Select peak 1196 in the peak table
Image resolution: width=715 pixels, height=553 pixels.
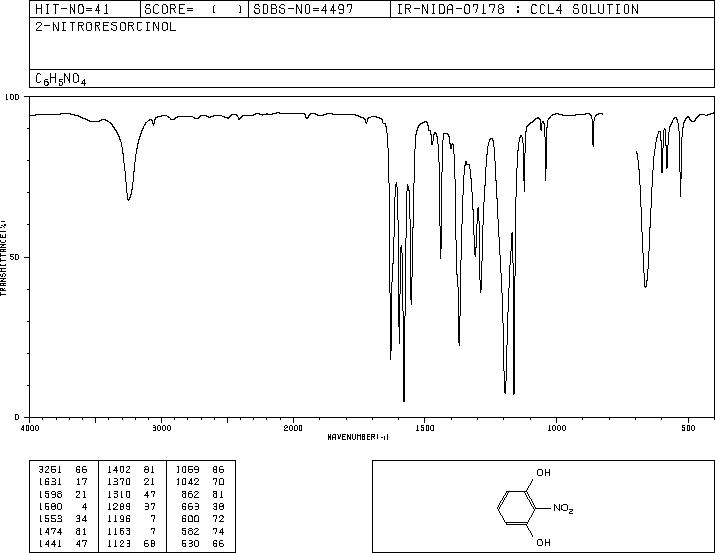point(119,519)
